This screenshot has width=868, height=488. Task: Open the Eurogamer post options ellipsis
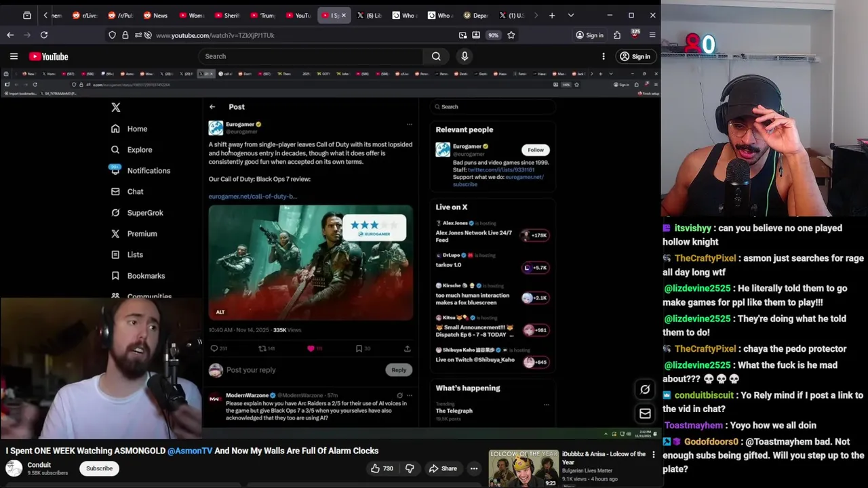point(409,124)
